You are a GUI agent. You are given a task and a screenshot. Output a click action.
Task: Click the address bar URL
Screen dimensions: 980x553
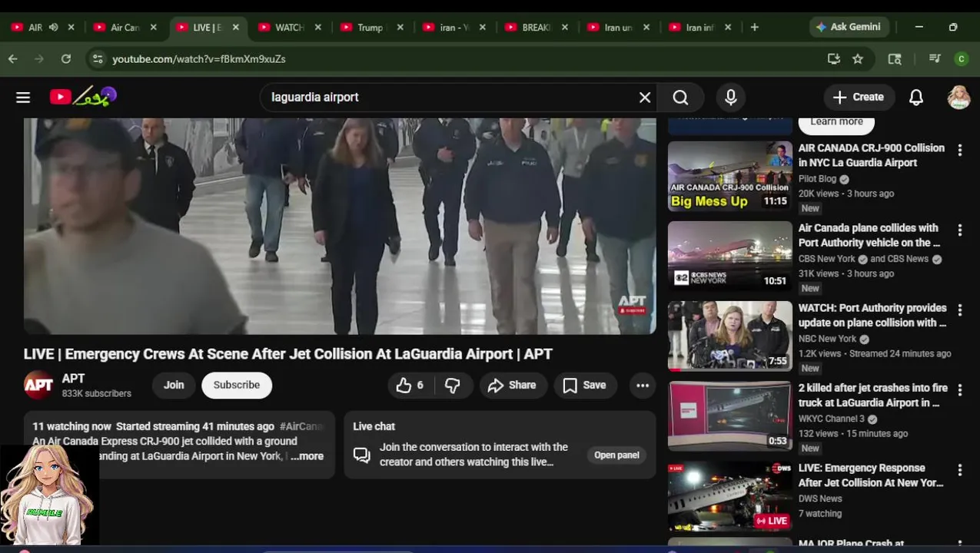point(198,59)
